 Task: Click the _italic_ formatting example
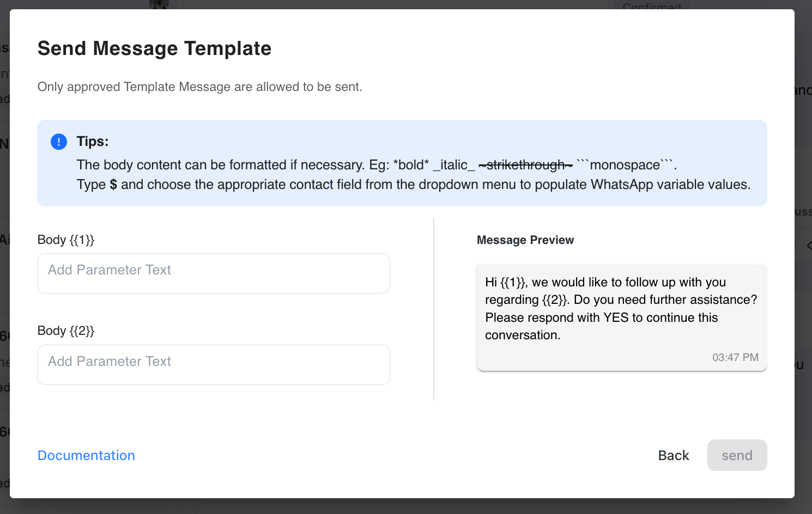click(x=454, y=165)
